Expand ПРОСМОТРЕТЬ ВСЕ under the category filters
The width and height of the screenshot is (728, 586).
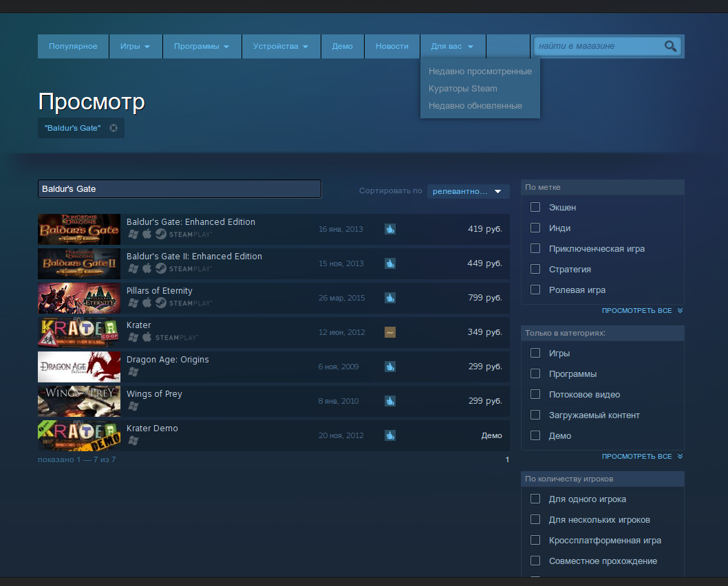click(642, 457)
